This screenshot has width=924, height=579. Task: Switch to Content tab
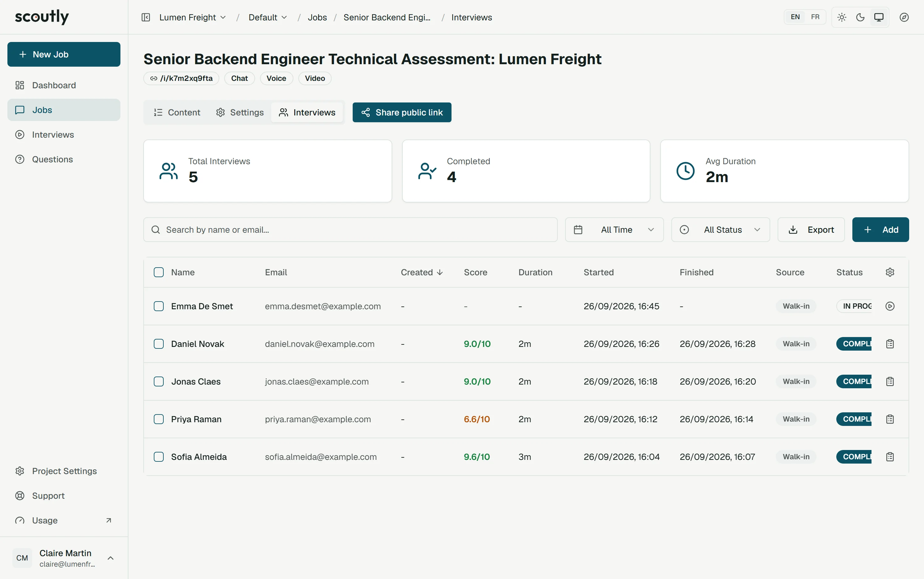(177, 112)
